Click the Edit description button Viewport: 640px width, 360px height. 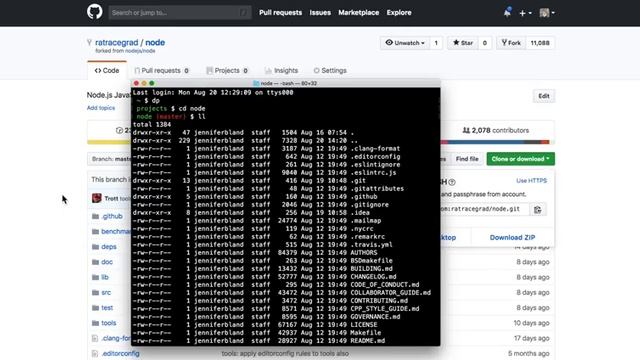pyautogui.click(x=544, y=96)
